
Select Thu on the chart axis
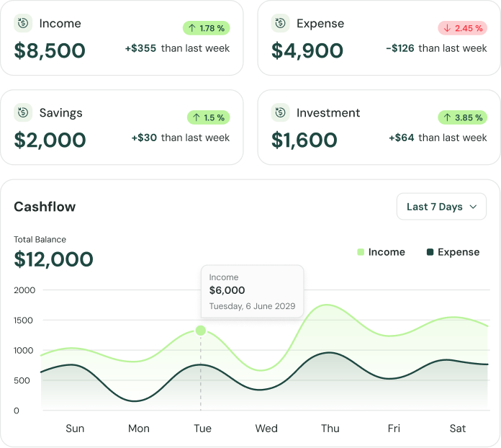[330, 429]
